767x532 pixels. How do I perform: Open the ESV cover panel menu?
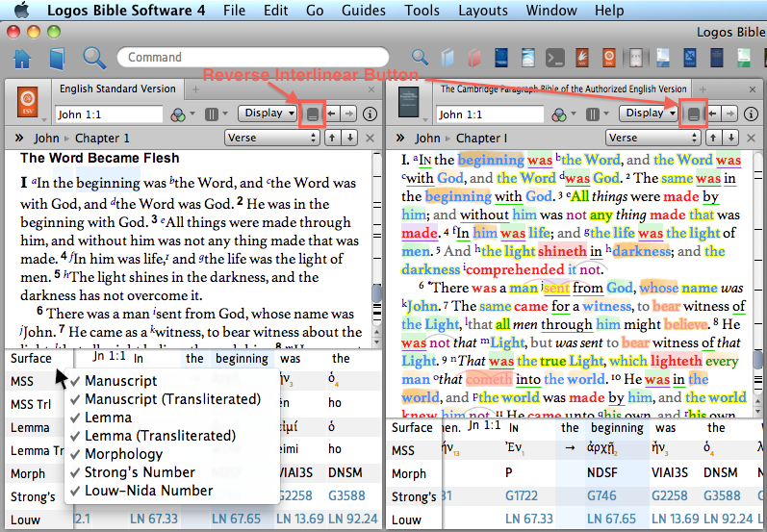[28, 102]
